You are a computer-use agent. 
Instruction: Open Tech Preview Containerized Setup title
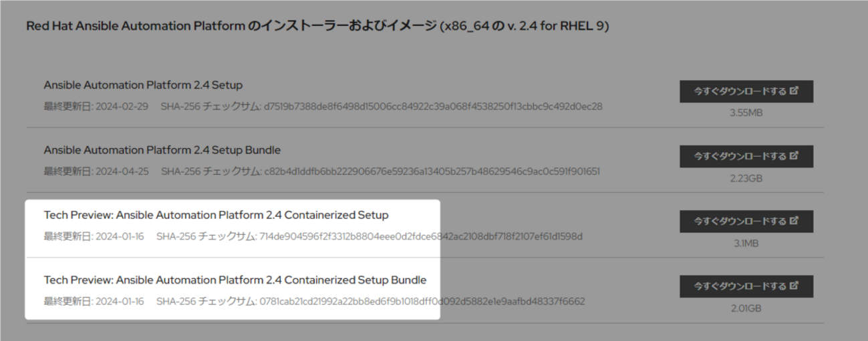pyautogui.click(x=216, y=216)
